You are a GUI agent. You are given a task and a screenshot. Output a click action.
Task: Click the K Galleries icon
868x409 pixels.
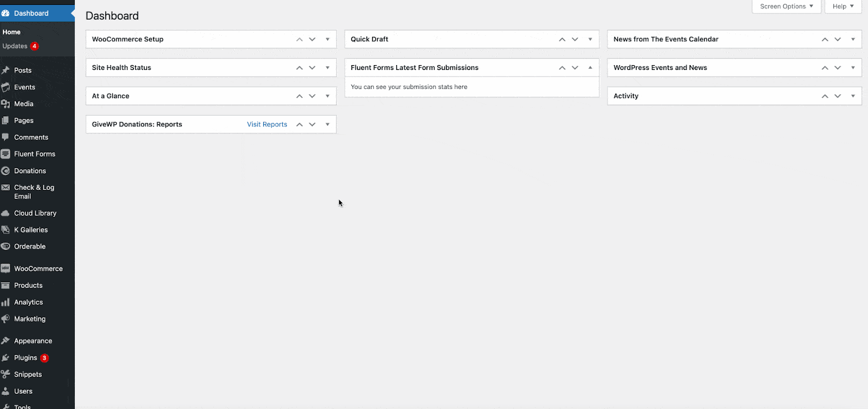click(x=5, y=230)
